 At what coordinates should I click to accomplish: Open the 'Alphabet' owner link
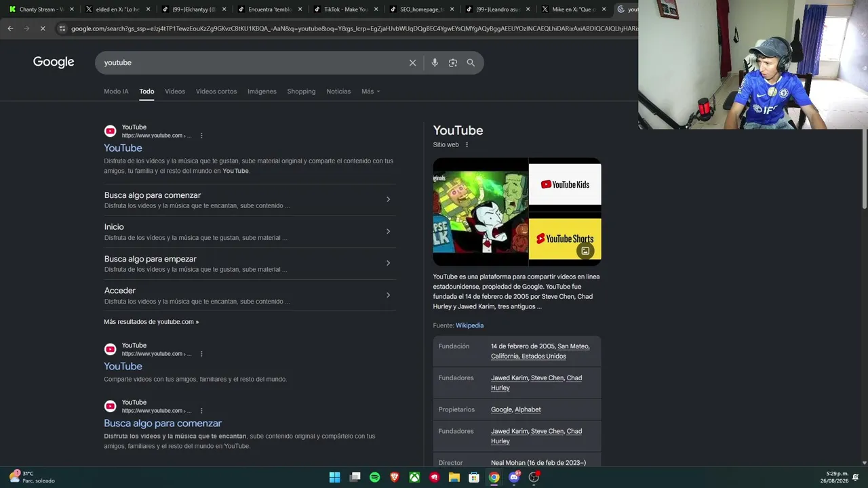[x=528, y=409]
